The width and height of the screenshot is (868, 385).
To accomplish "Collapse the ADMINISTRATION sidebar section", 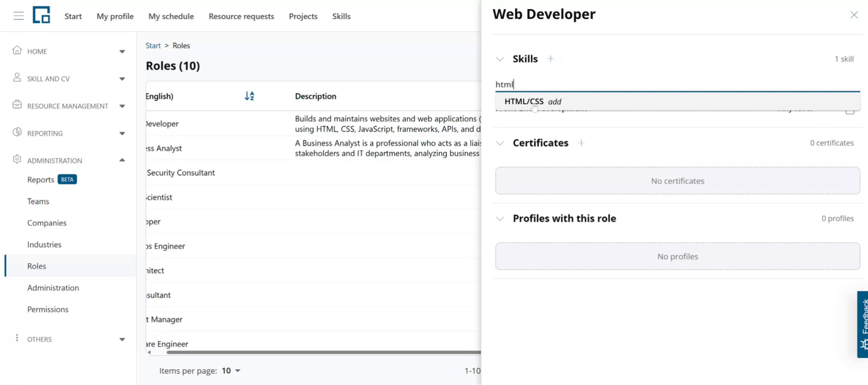I will [122, 160].
